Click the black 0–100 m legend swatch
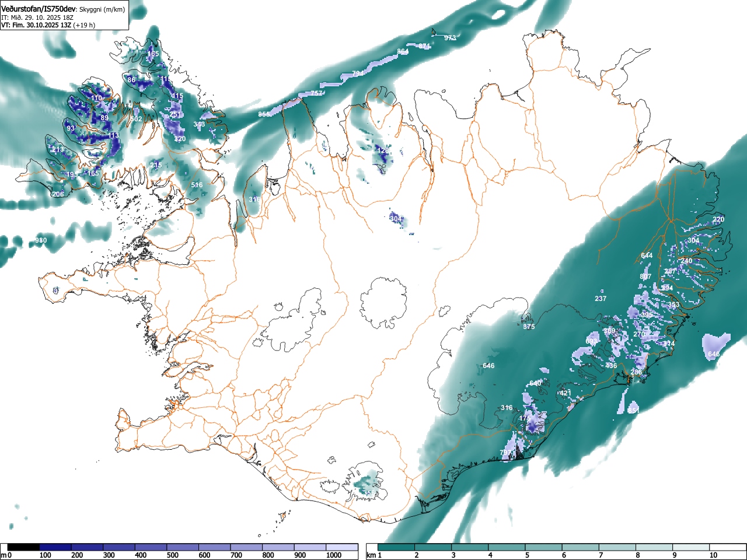The width and height of the screenshot is (747, 560). click(24, 547)
